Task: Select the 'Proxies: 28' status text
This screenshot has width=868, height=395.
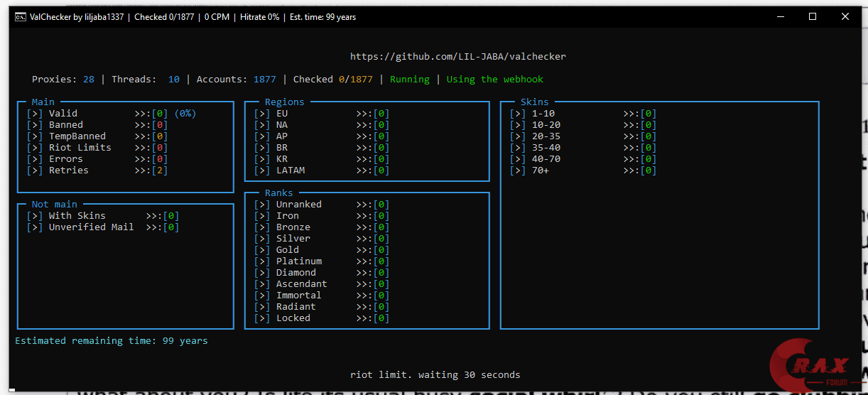Action: click(x=63, y=79)
